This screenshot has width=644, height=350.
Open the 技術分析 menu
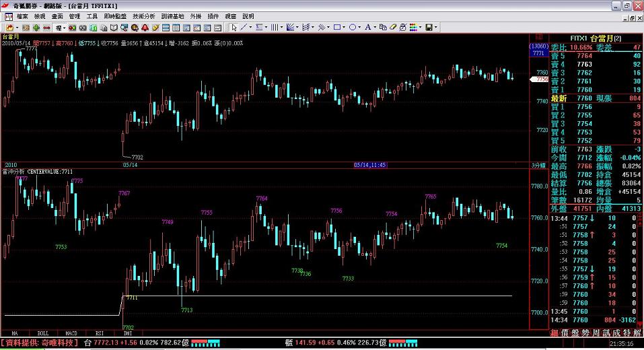click(x=143, y=15)
